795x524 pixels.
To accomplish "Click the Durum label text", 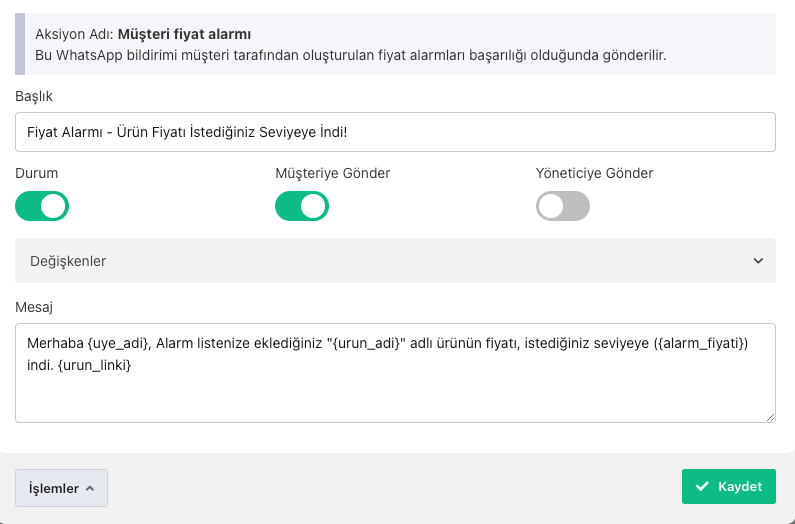I will pyautogui.click(x=37, y=173).
